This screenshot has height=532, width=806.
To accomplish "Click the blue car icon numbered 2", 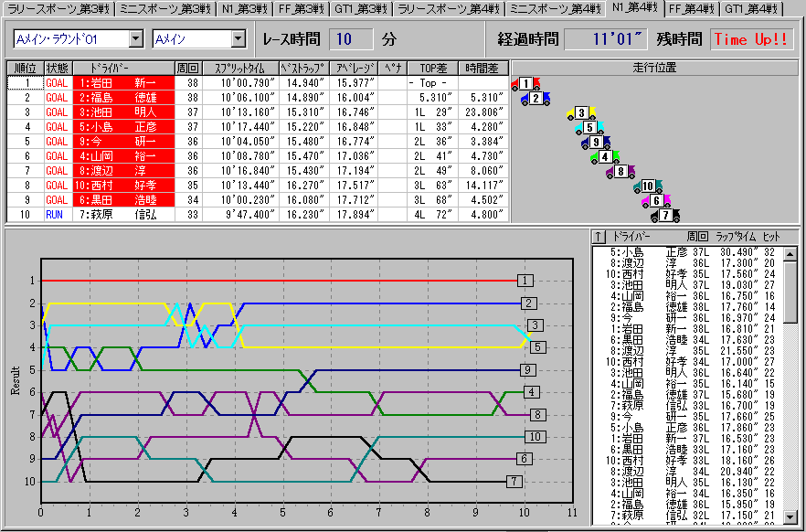I will click(536, 99).
